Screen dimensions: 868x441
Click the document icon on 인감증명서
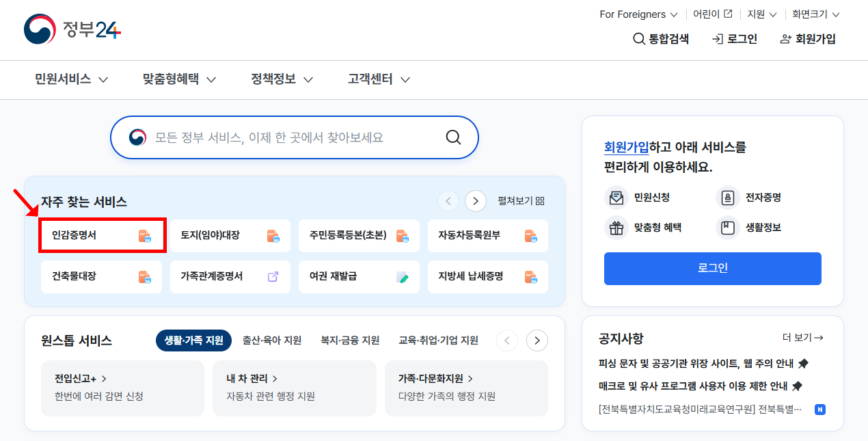pos(144,237)
